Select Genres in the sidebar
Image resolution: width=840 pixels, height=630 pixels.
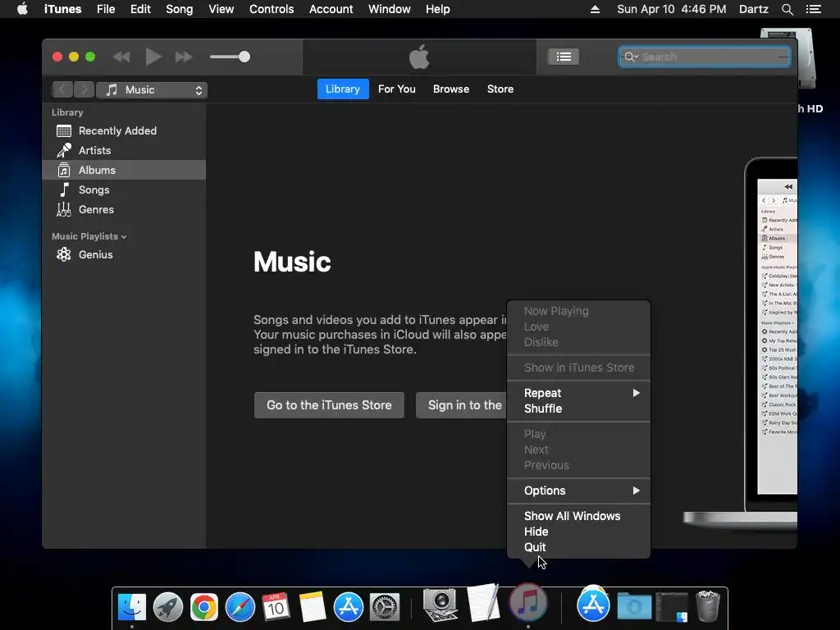(124, 209)
